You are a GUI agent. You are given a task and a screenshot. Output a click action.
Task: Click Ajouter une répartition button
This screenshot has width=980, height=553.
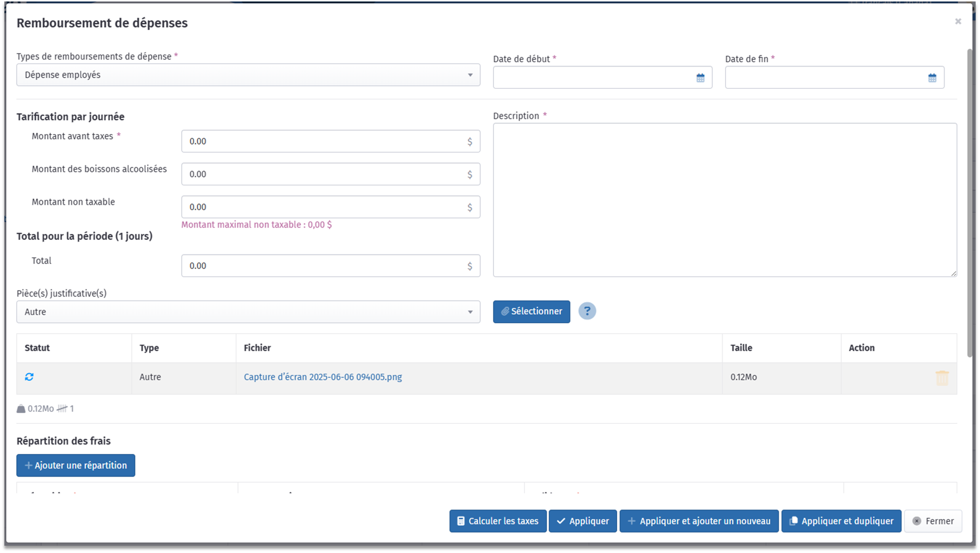pyautogui.click(x=76, y=466)
